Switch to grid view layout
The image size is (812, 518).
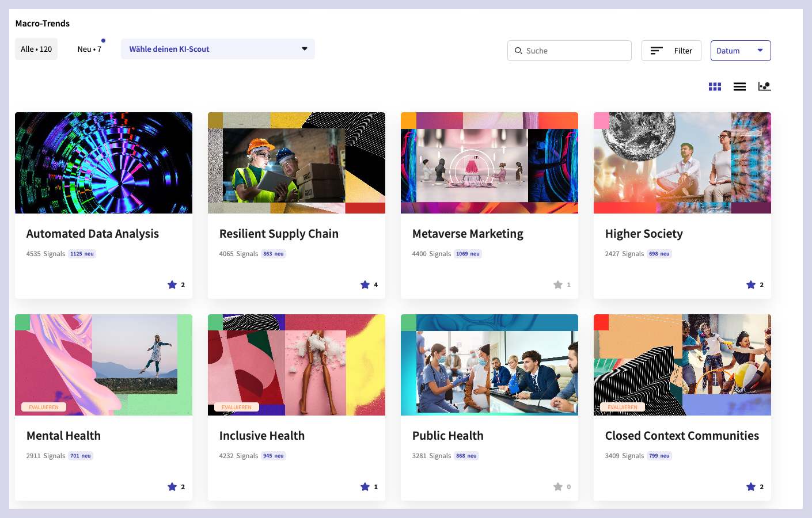point(715,86)
